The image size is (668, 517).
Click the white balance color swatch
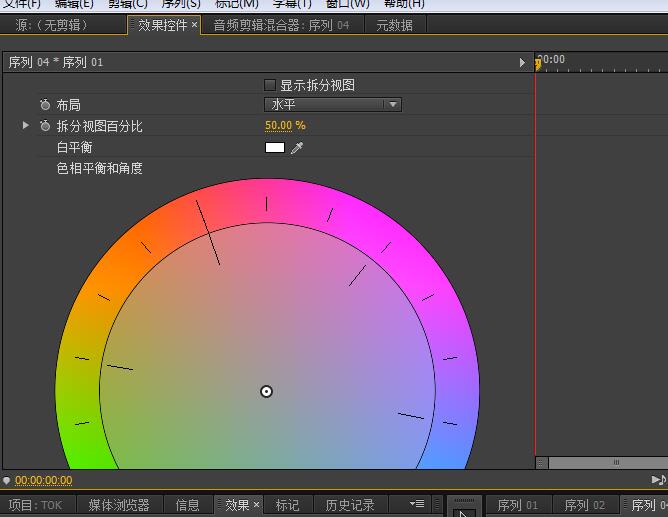point(275,148)
